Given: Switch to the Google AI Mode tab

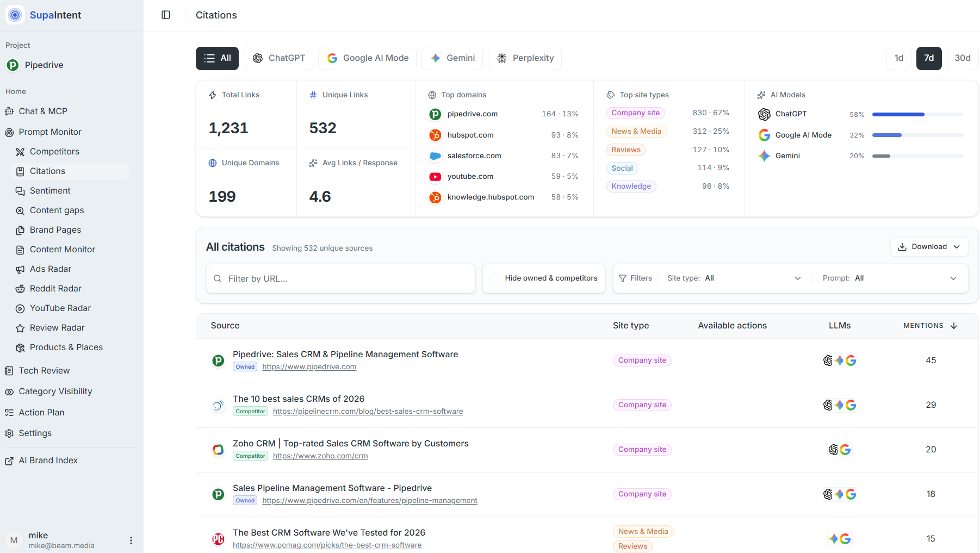Looking at the screenshot, I should pyautogui.click(x=368, y=58).
